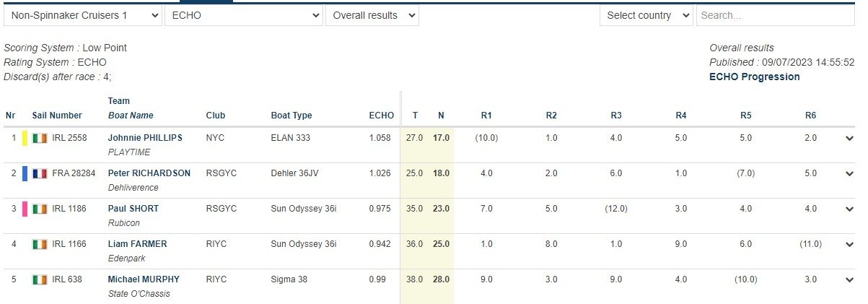The width and height of the screenshot is (868, 304).
Task: Open the ECHO rating system dropdown
Action: [x=244, y=15]
